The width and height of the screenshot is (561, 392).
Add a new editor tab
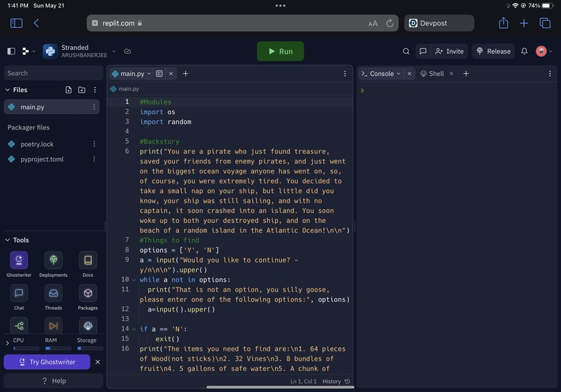point(185,73)
